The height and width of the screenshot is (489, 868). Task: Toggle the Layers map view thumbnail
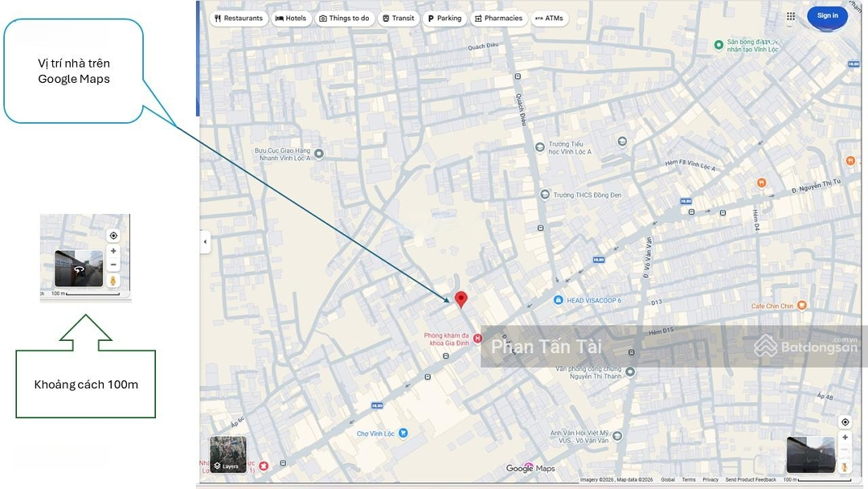click(x=228, y=454)
